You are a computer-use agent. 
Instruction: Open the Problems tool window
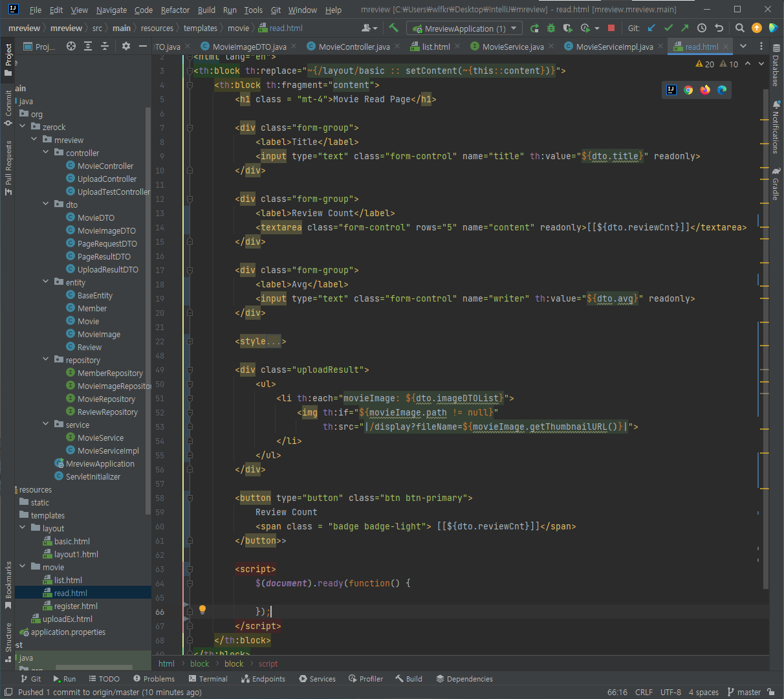pyautogui.click(x=154, y=679)
